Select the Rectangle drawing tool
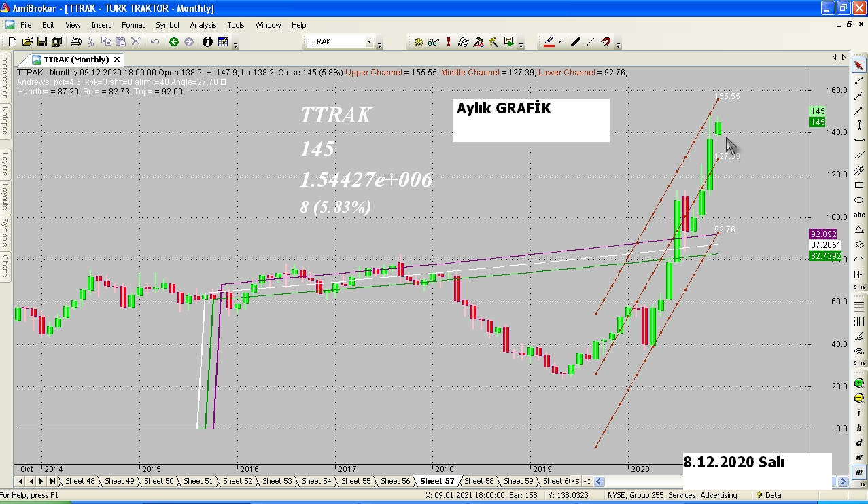This screenshot has height=504, width=868. click(859, 185)
